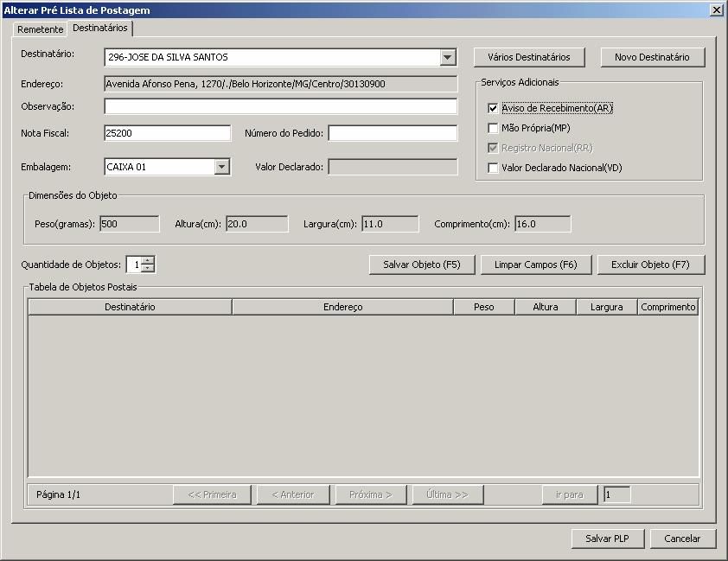Click the Vários Destinatários button
The width and height of the screenshot is (728, 561).
[528, 57]
